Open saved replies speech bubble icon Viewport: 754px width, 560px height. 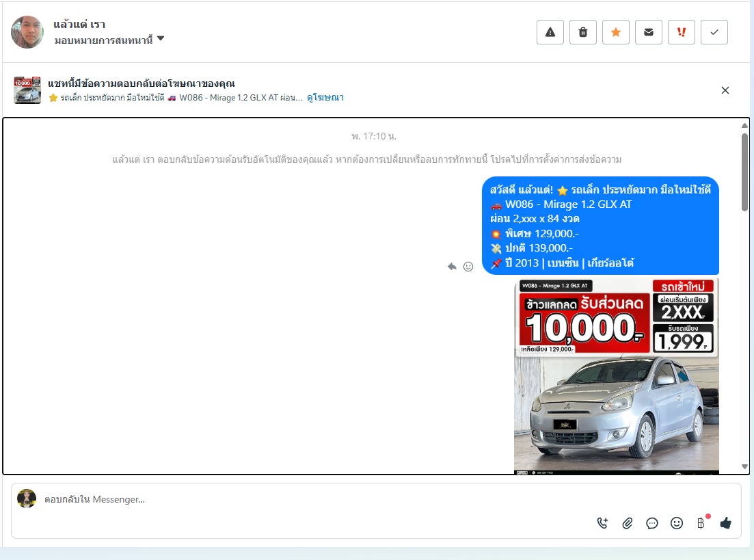652,523
